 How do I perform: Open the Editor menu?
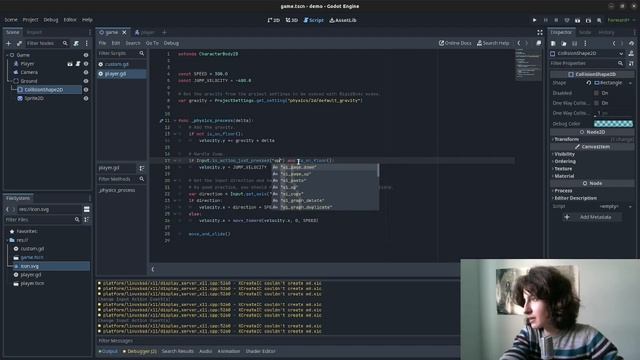pos(70,20)
